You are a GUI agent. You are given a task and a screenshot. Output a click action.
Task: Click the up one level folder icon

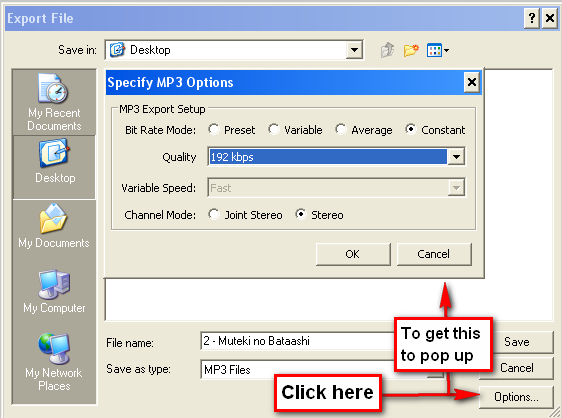click(x=387, y=50)
